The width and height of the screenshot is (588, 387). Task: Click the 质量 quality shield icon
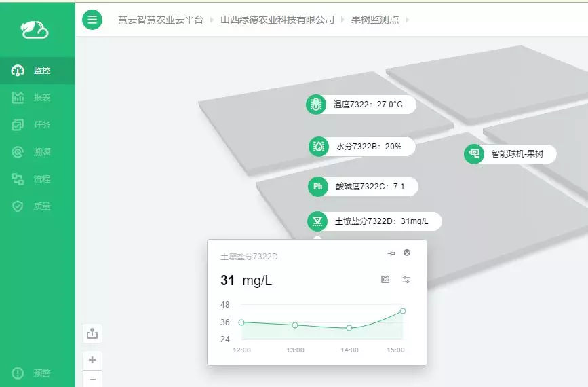[18, 206]
